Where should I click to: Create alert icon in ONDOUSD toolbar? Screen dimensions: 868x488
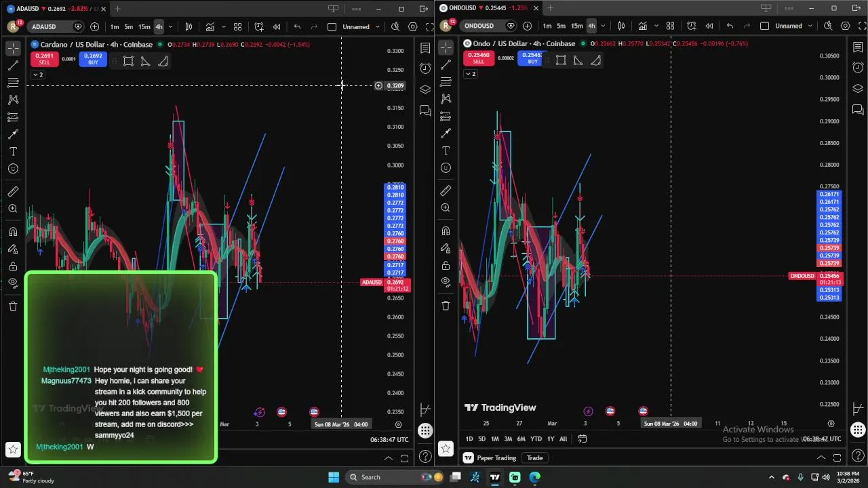[x=691, y=26]
